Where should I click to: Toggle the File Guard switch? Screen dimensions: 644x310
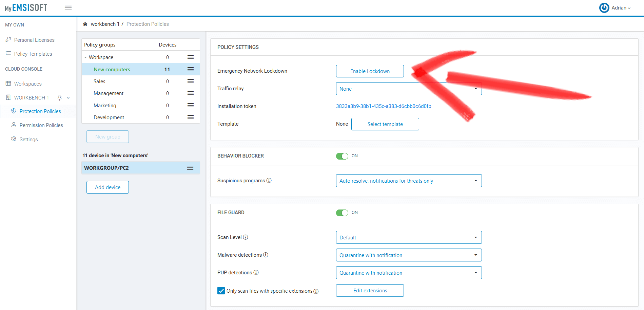coord(342,213)
